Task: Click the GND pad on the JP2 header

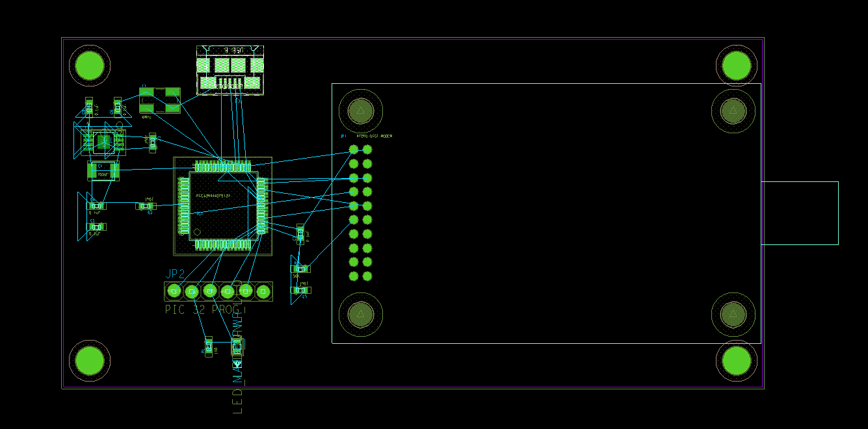Action: click(x=209, y=291)
